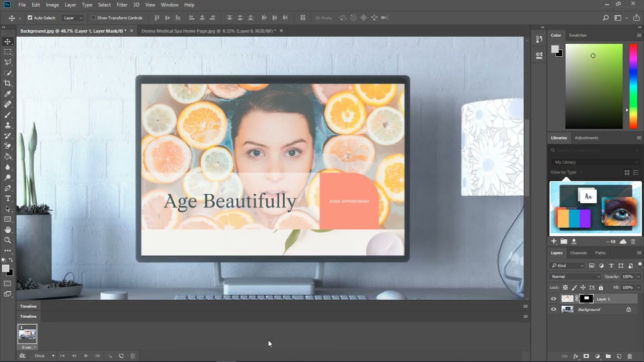Toggle lock position icon

click(x=583, y=288)
